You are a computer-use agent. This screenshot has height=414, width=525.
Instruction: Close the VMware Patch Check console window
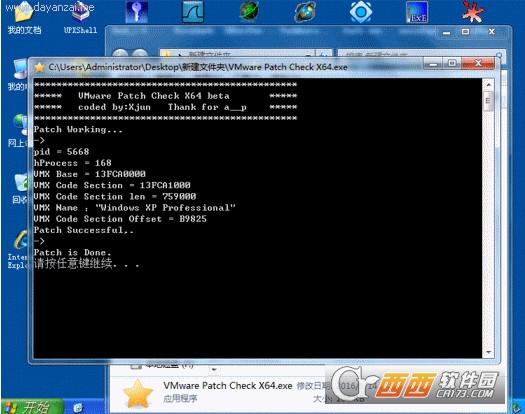(478, 63)
